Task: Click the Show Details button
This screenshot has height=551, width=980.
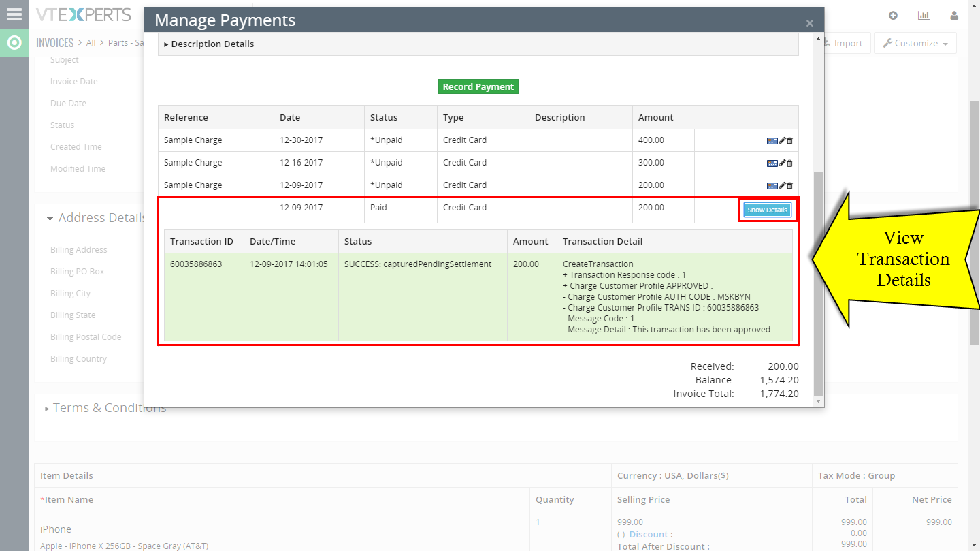Action: click(x=768, y=210)
